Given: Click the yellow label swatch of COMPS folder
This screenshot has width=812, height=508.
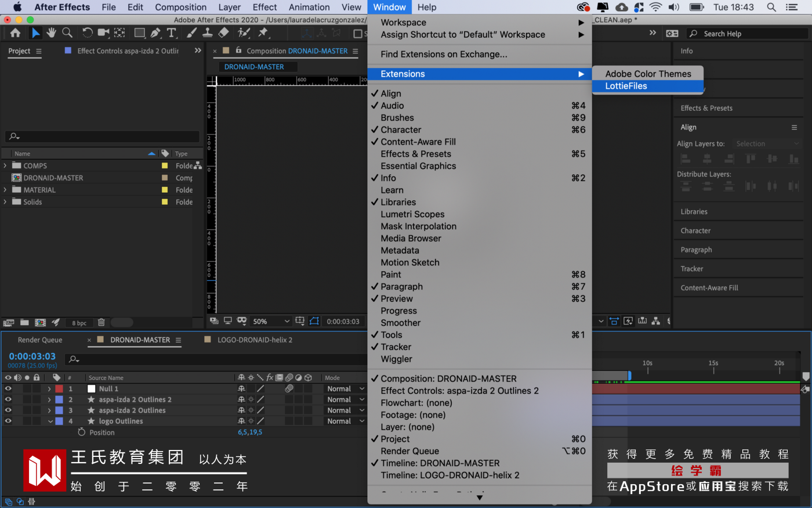Looking at the screenshot, I should [x=165, y=166].
